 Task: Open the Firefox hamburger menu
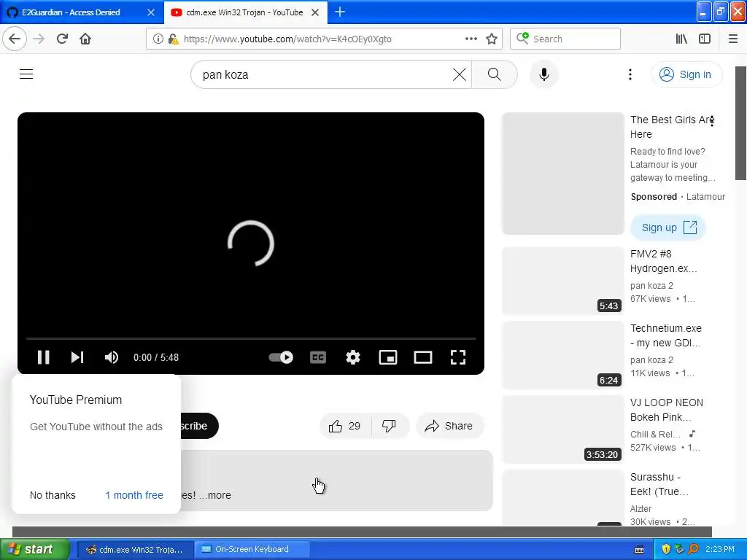pos(733,39)
